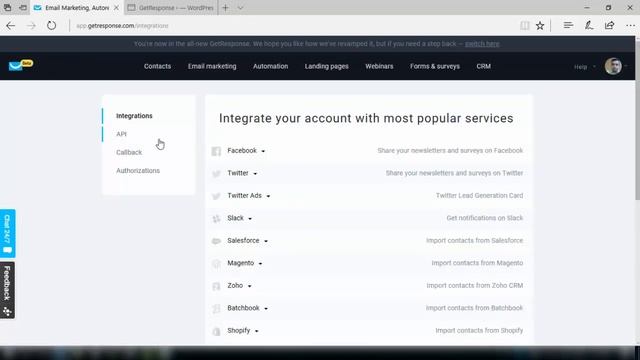640x360 pixels.
Task: Select Integrations in the sidebar
Action: point(134,116)
